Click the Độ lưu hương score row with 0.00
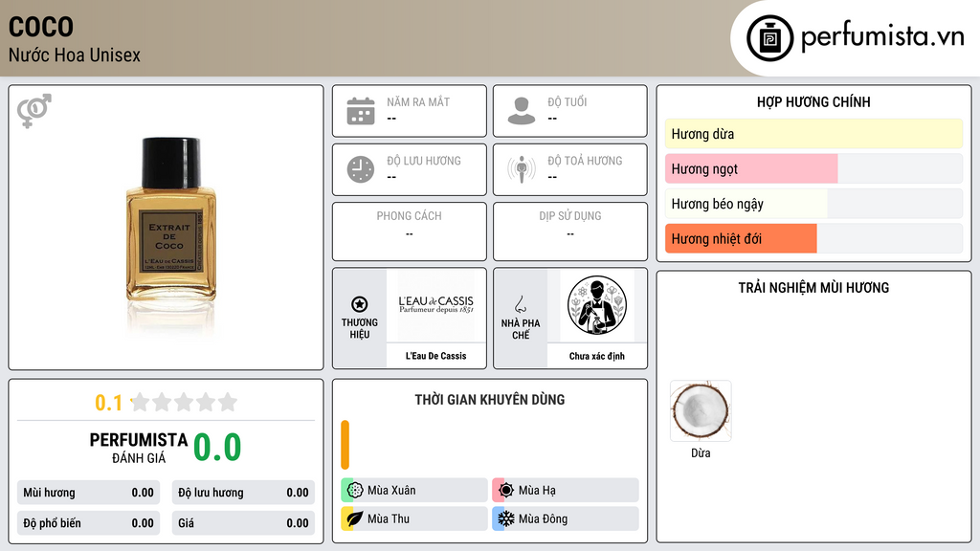Screen dimensions: 980x551 coord(243,493)
